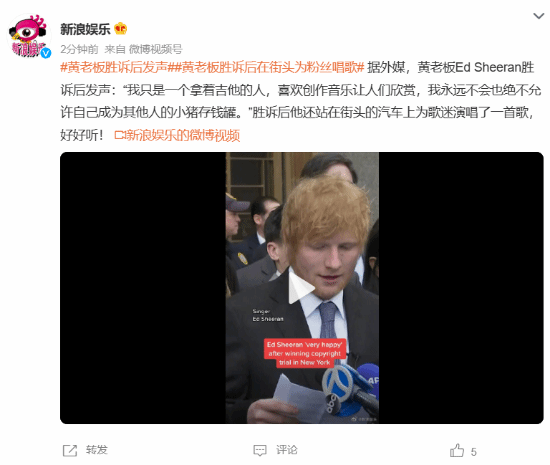
Task: Click the video icon before 新浪娱乐的微博视频
Action: (x=120, y=135)
